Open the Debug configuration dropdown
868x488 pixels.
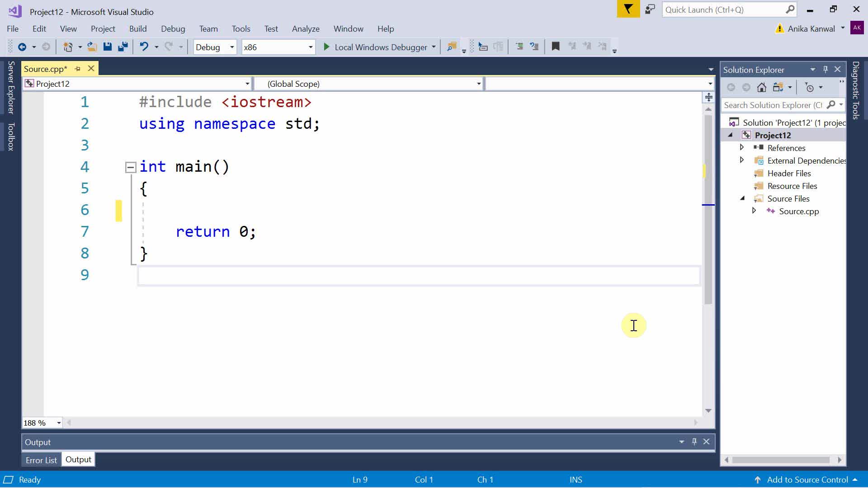232,47
